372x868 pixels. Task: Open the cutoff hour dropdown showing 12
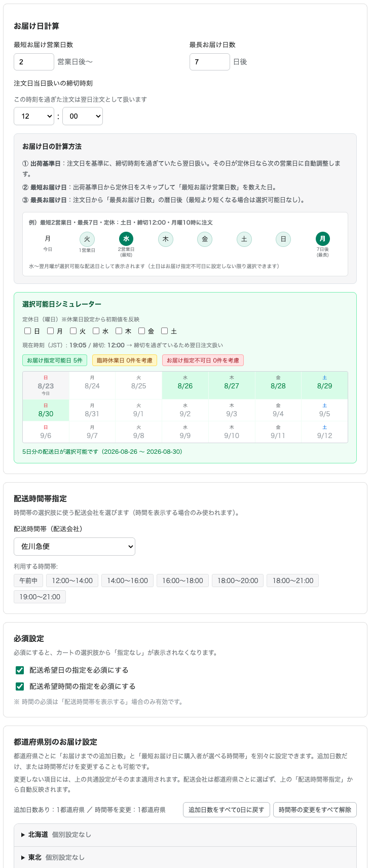click(34, 116)
